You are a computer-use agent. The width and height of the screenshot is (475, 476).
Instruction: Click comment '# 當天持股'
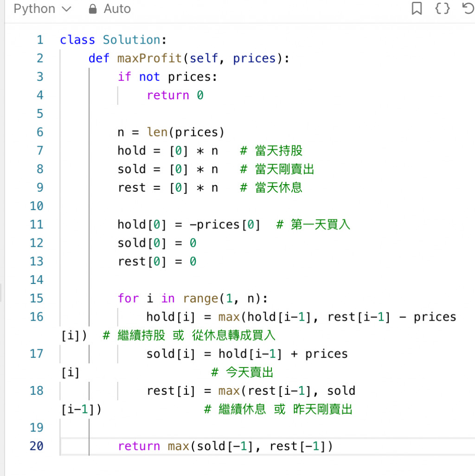271,151
